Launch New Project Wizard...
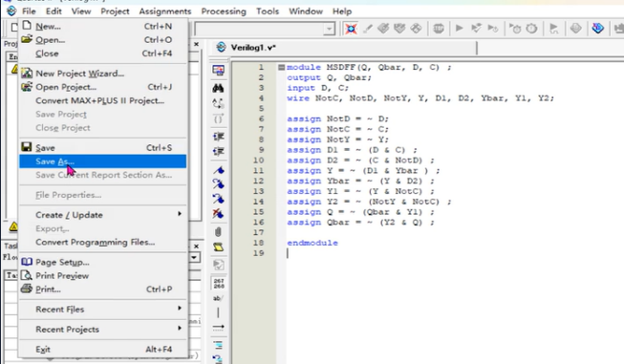Image resolution: width=624 pixels, height=364 pixels. pyautogui.click(x=103, y=74)
